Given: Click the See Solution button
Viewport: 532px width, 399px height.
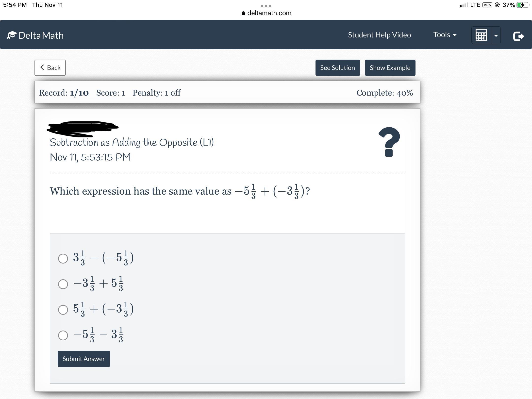Looking at the screenshot, I should click(x=337, y=67).
